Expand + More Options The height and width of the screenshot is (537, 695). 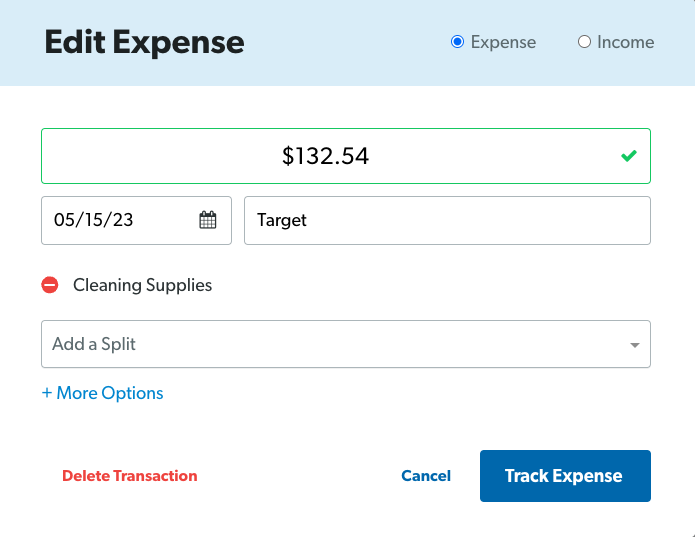[102, 393]
